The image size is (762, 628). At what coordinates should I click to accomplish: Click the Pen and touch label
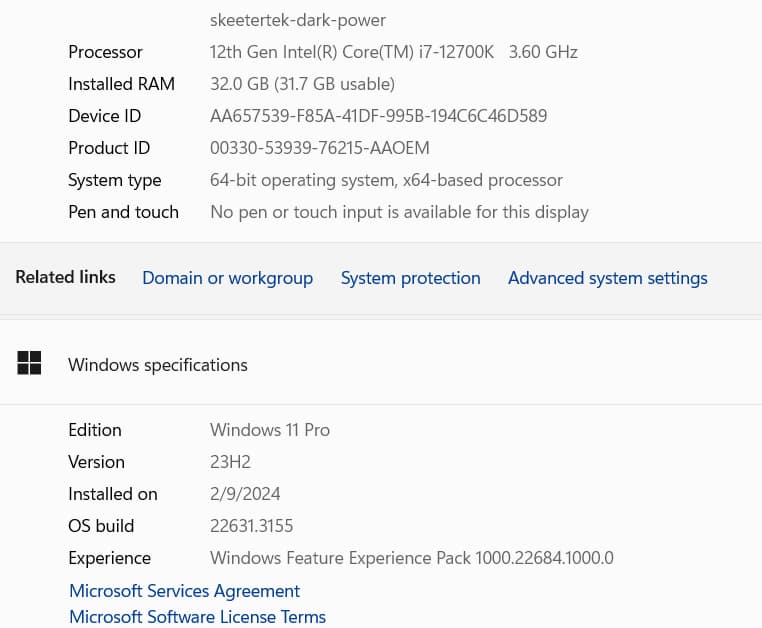tap(123, 212)
